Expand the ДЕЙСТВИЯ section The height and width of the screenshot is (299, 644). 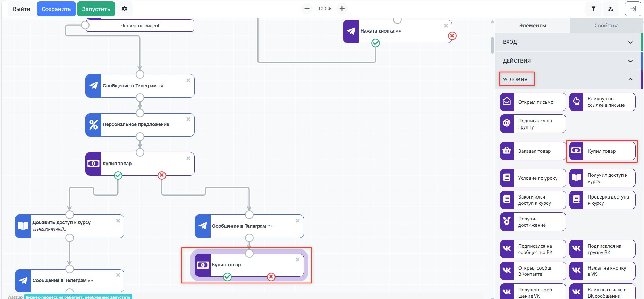630,61
